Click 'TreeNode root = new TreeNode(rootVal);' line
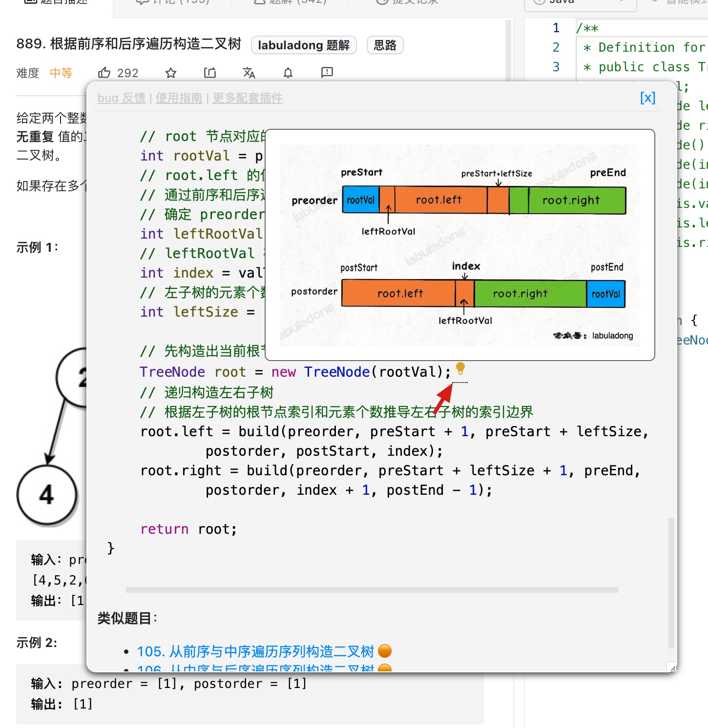 coord(295,372)
